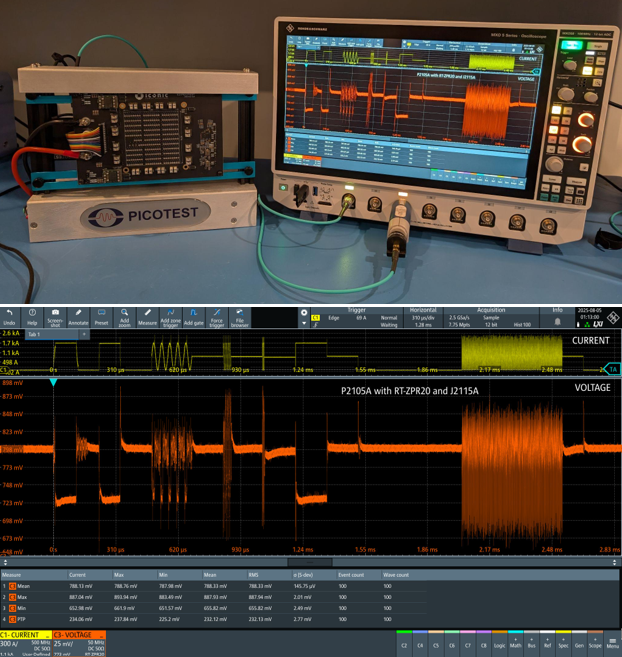The image size is (622, 657).
Task: Take a capture with the Screenshot icon
Action: click(55, 316)
